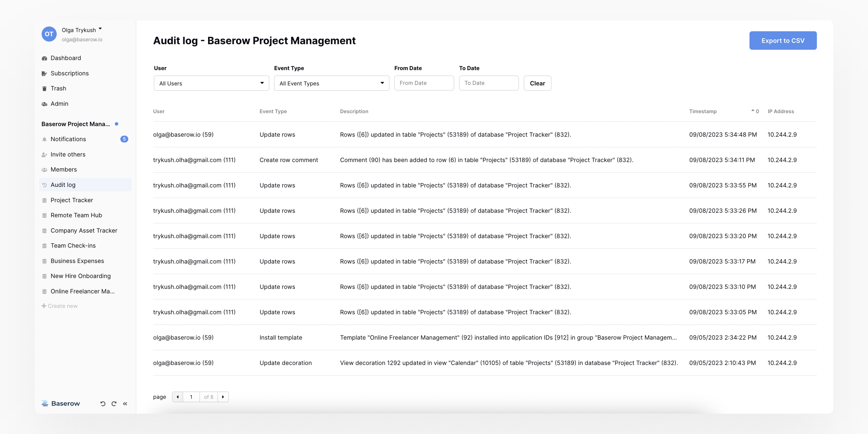The width and height of the screenshot is (868, 434).
Task: Open the Trash section
Action: (x=58, y=88)
